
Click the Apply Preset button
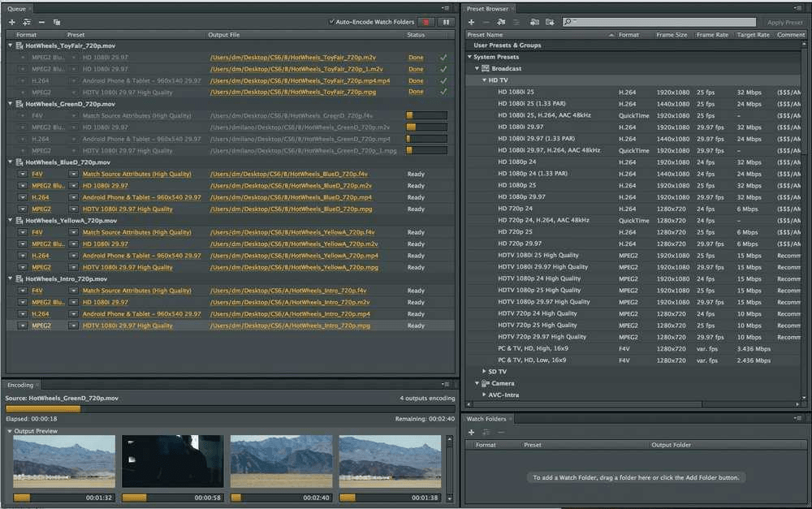click(x=784, y=22)
